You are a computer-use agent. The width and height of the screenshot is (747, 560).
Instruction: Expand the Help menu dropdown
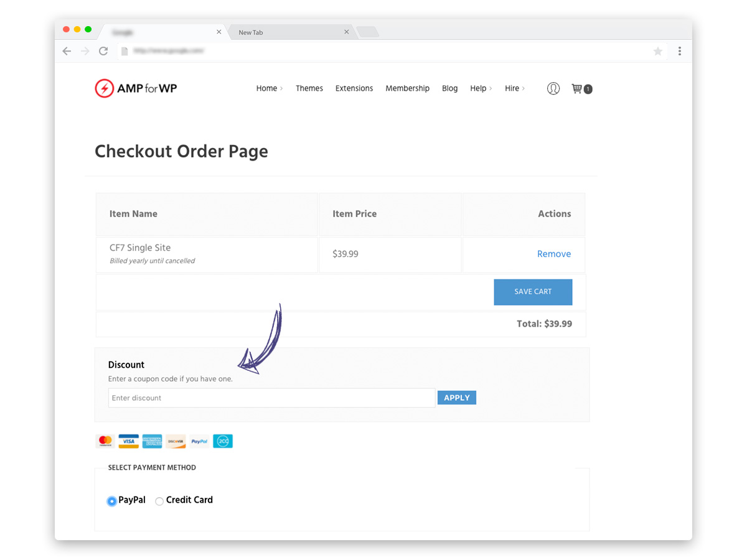tap(481, 88)
